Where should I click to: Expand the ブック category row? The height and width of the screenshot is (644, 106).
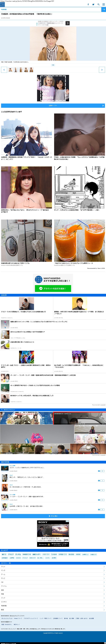click(x=53, y=598)
